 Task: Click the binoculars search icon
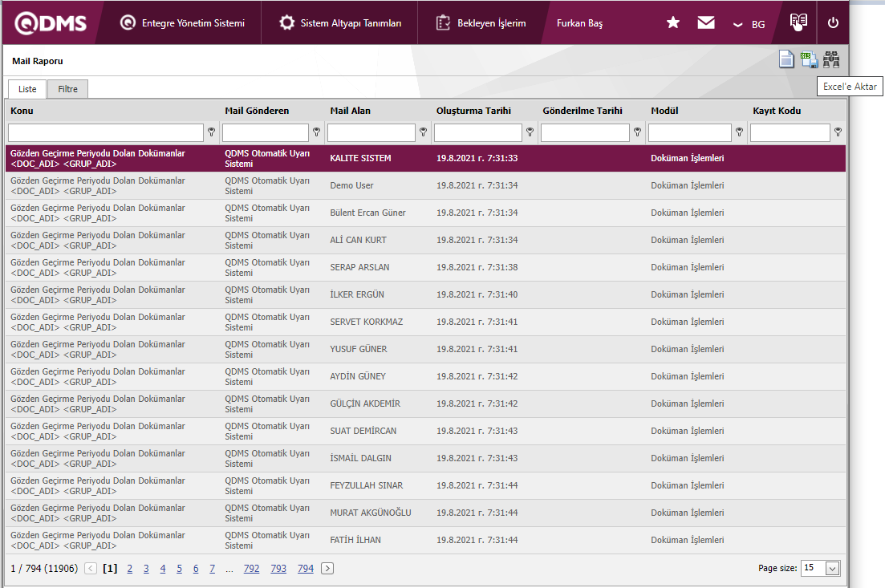(831, 59)
